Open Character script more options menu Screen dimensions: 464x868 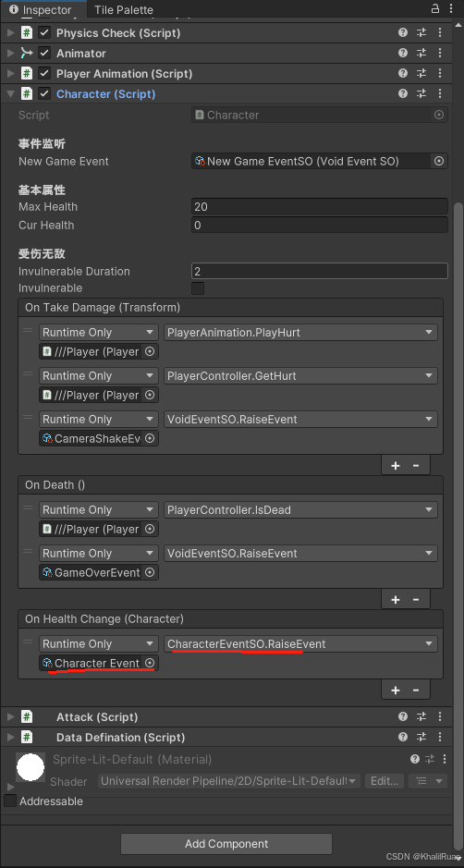click(440, 94)
